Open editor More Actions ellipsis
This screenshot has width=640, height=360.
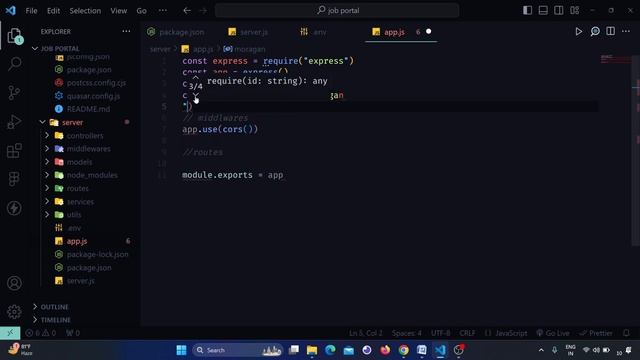click(x=626, y=31)
